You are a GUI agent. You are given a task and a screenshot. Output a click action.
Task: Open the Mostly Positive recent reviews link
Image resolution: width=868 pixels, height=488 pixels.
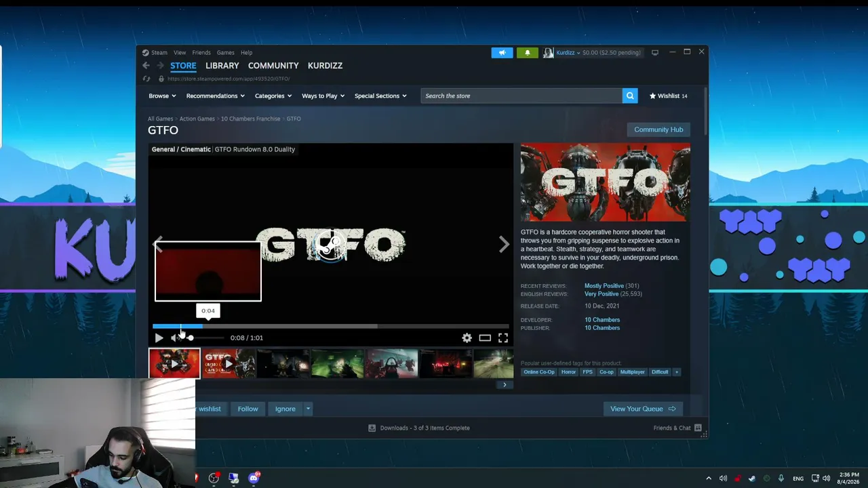604,286
